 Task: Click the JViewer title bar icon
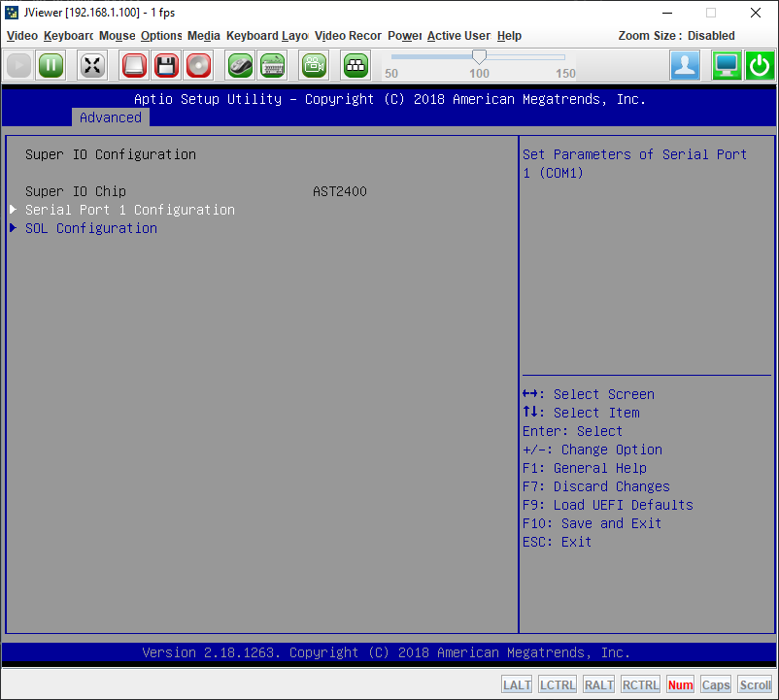coord(12,13)
